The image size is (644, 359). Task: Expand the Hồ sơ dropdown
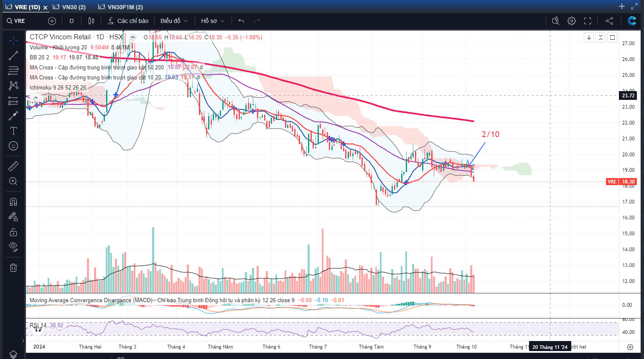[x=213, y=21]
